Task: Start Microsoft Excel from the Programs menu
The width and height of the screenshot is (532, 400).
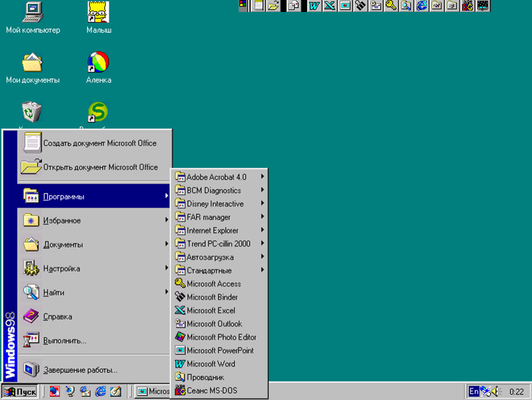Action: [220, 310]
